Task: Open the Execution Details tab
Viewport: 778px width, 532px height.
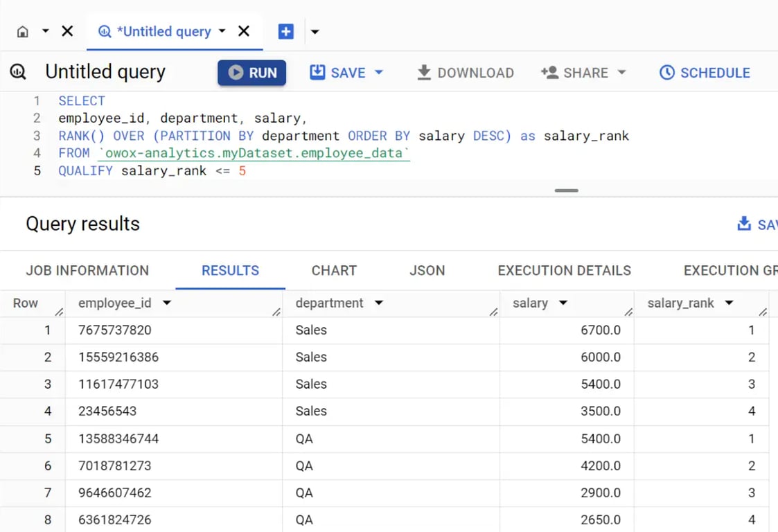Action: pos(564,270)
